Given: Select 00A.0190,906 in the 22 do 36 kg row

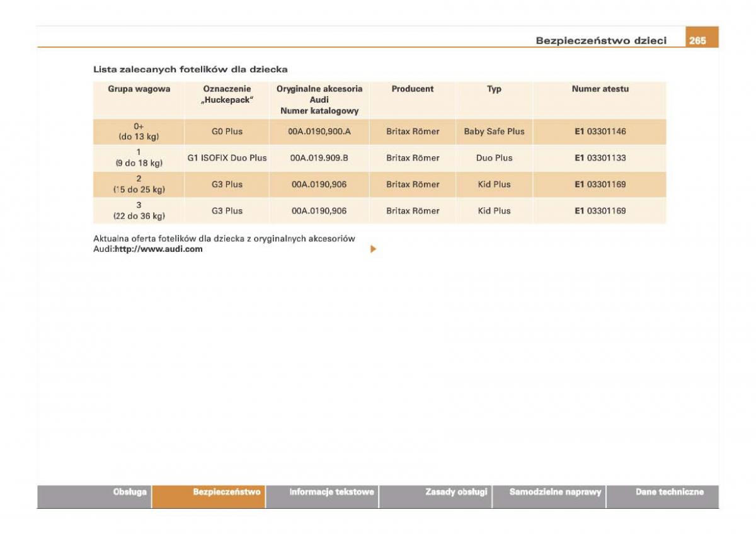Looking at the screenshot, I should [x=319, y=211].
